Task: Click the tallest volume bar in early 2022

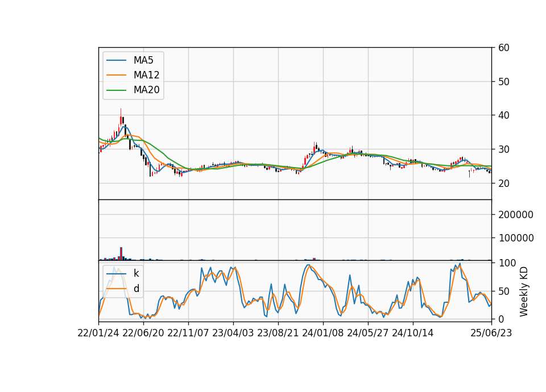Action: (121, 253)
